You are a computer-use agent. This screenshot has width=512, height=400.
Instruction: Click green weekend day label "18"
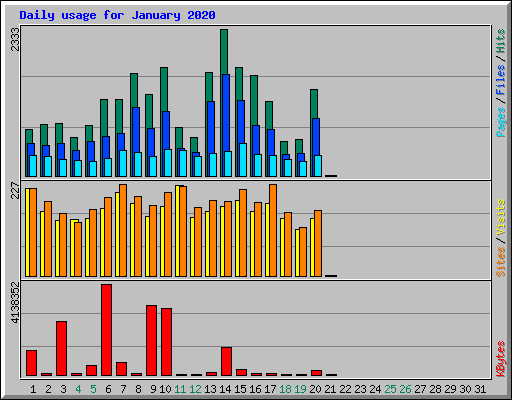285,389
